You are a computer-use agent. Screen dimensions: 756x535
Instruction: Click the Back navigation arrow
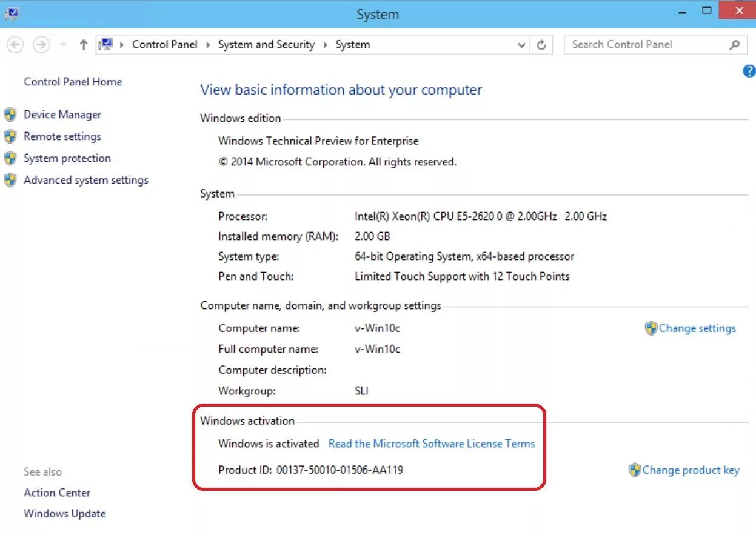click(x=15, y=45)
